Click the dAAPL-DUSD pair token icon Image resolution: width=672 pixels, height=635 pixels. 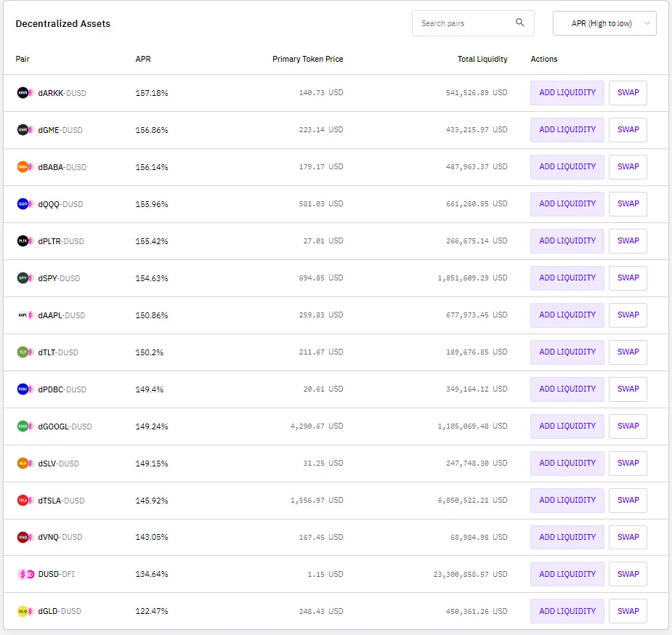25,315
